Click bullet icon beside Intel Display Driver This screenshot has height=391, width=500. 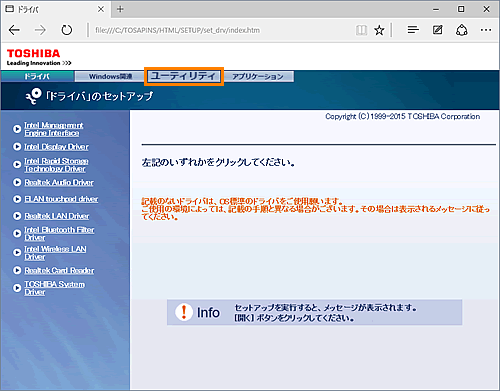[x=17, y=147]
